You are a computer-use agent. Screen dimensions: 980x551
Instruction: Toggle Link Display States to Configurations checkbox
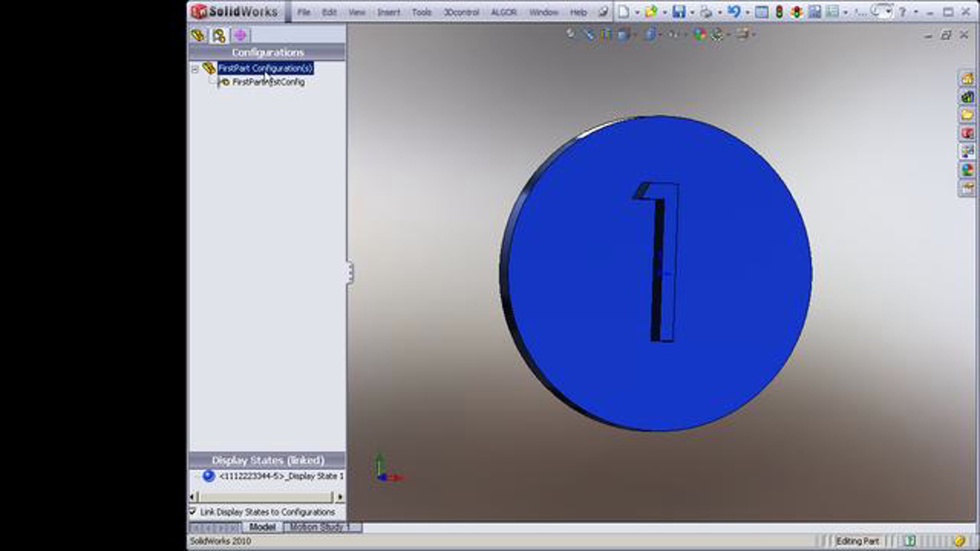[x=193, y=511]
